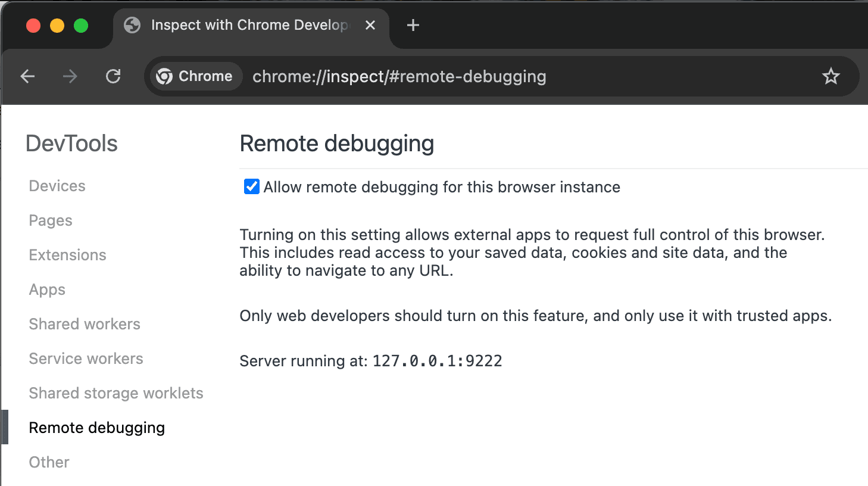Image resolution: width=868 pixels, height=486 pixels.
Task: Open the Pages section
Action: pos(50,220)
